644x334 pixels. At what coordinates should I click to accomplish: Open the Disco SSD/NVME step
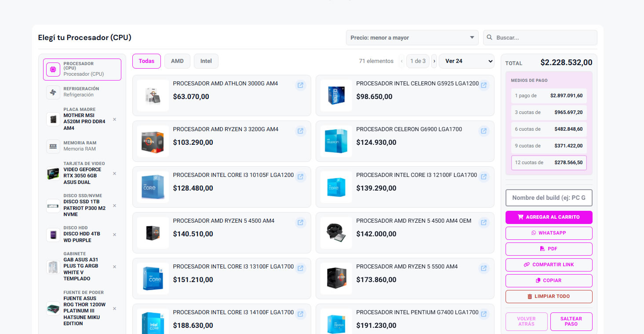[82, 206]
